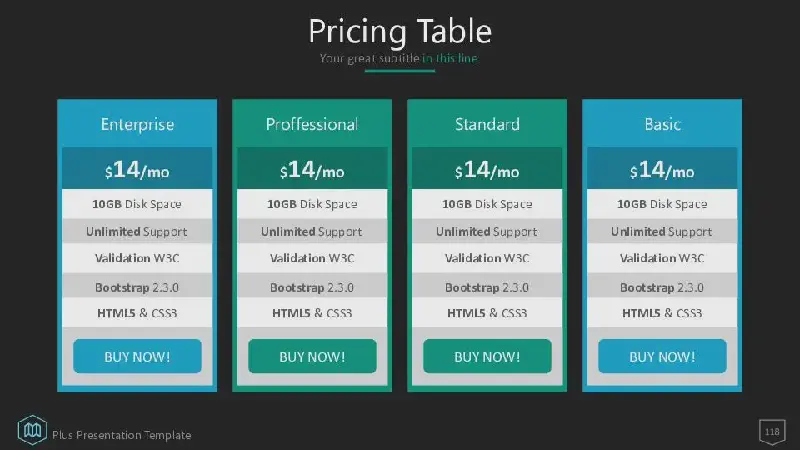Screen dimensions: 800x450
Task: Select the Proffessional plan header
Action: tap(312, 124)
